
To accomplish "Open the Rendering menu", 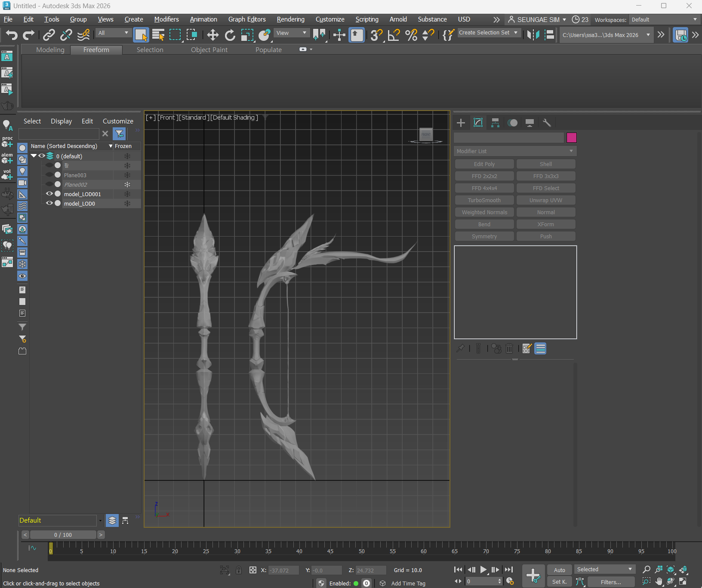I will [x=290, y=19].
